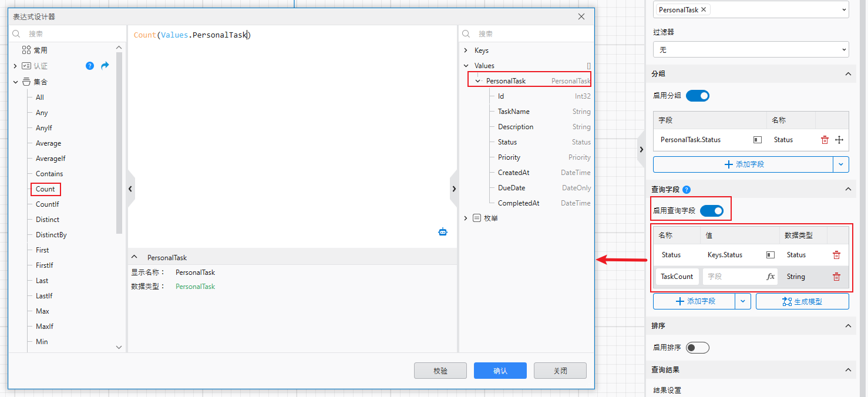Click the blue forward arrow beside 认证
The height and width of the screenshot is (397, 868).
coord(105,66)
